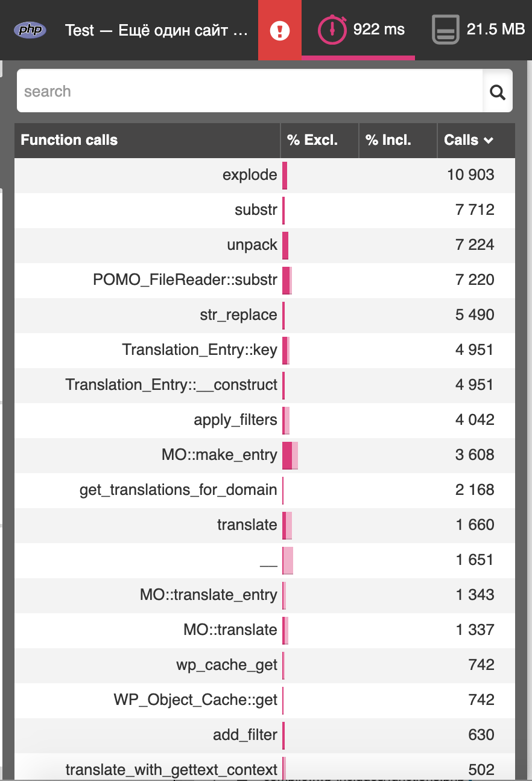Click the memory usage icon
The height and width of the screenshot is (781, 532).
(x=446, y=30)
